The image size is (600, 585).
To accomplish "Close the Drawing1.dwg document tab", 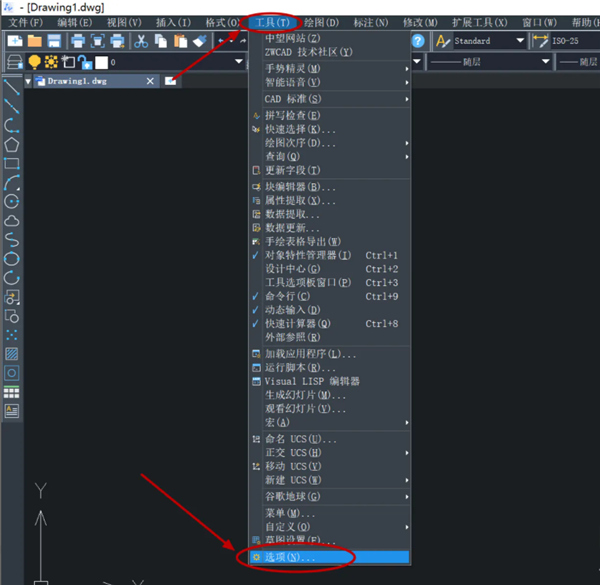I will pos(150,81).
